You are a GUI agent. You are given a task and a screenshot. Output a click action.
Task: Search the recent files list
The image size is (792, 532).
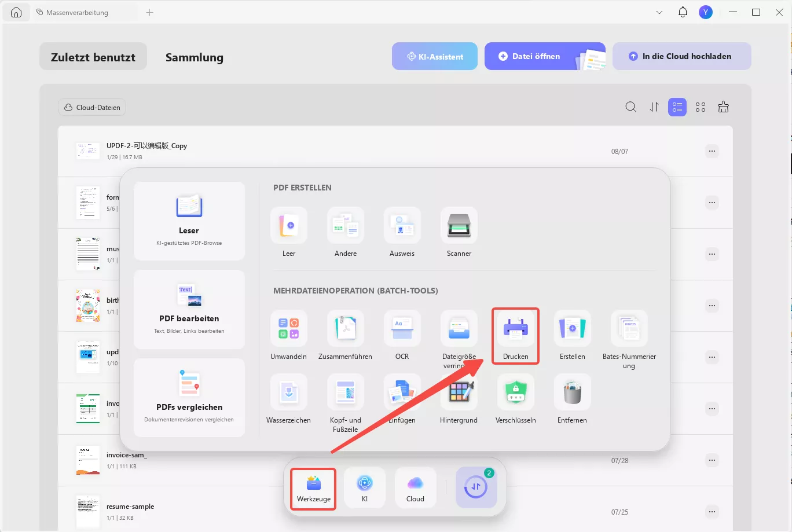[x=631, y=107]
